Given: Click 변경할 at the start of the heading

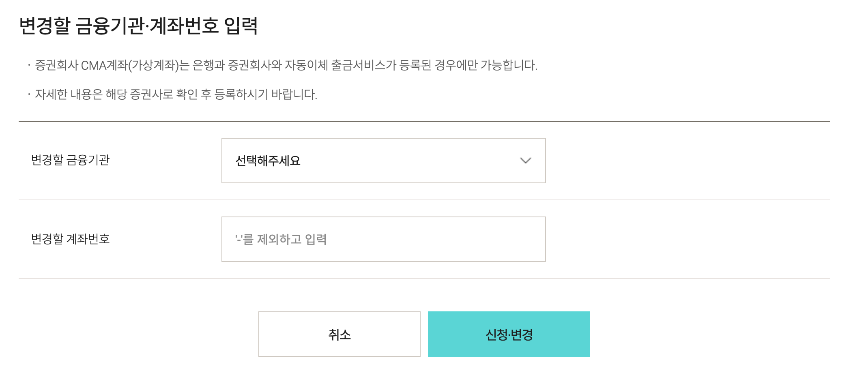Looking at the screenshot, I should click(45, 26).
